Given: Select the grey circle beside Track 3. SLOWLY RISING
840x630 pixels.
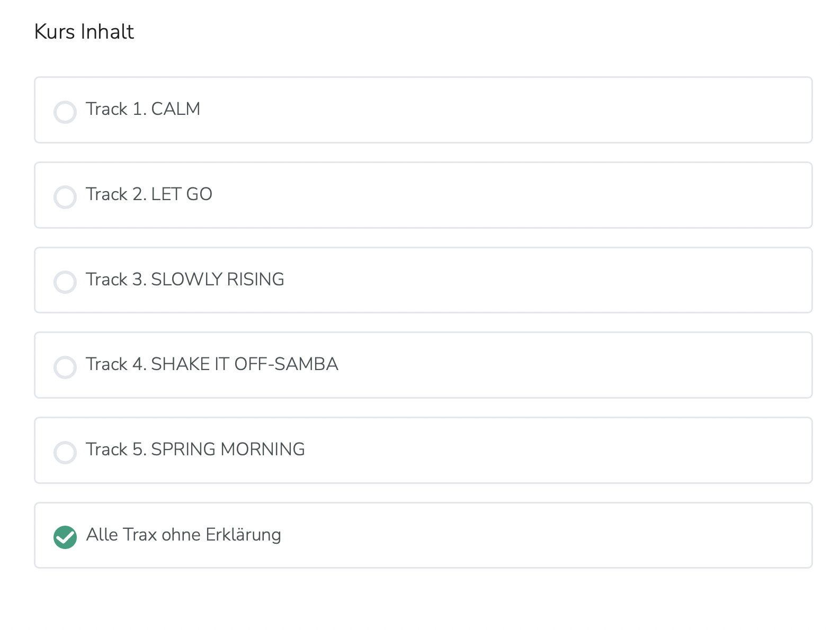Looking at the screenshot, I should 65,282.
